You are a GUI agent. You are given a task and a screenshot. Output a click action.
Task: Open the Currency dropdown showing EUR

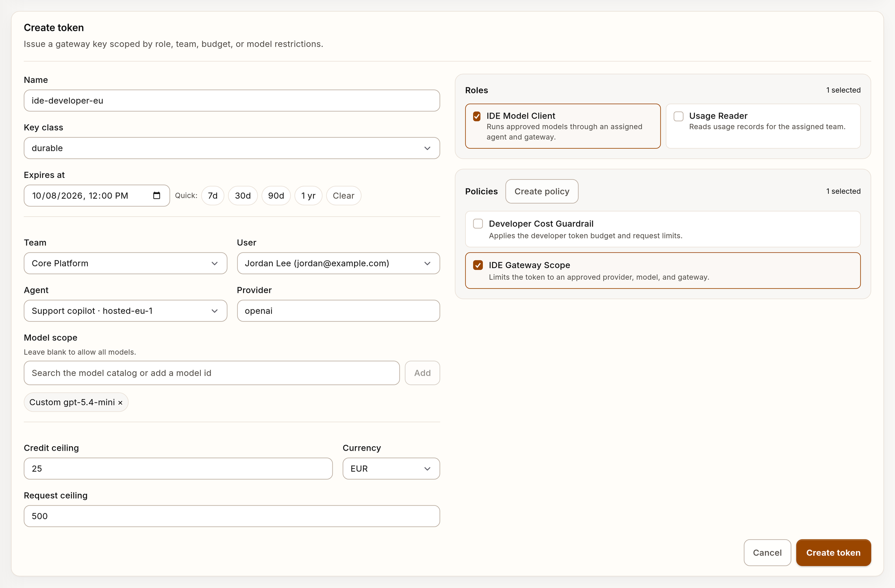[391, 469]
